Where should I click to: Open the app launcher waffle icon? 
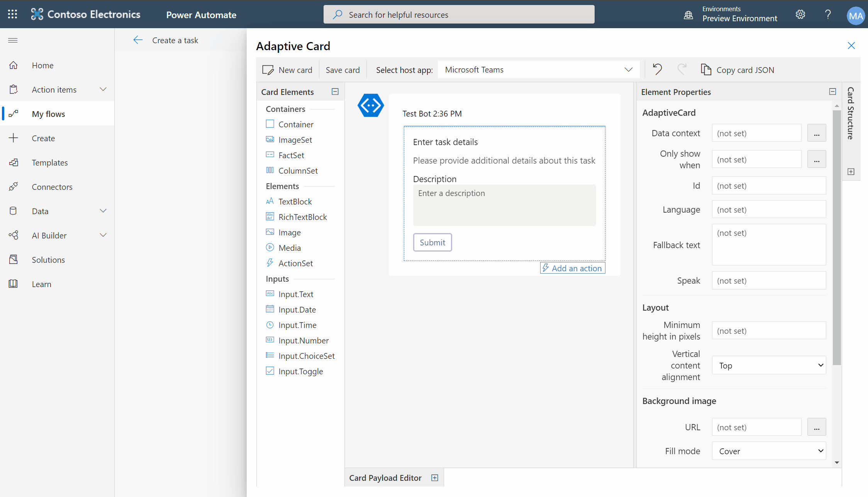tap(12, 14)
